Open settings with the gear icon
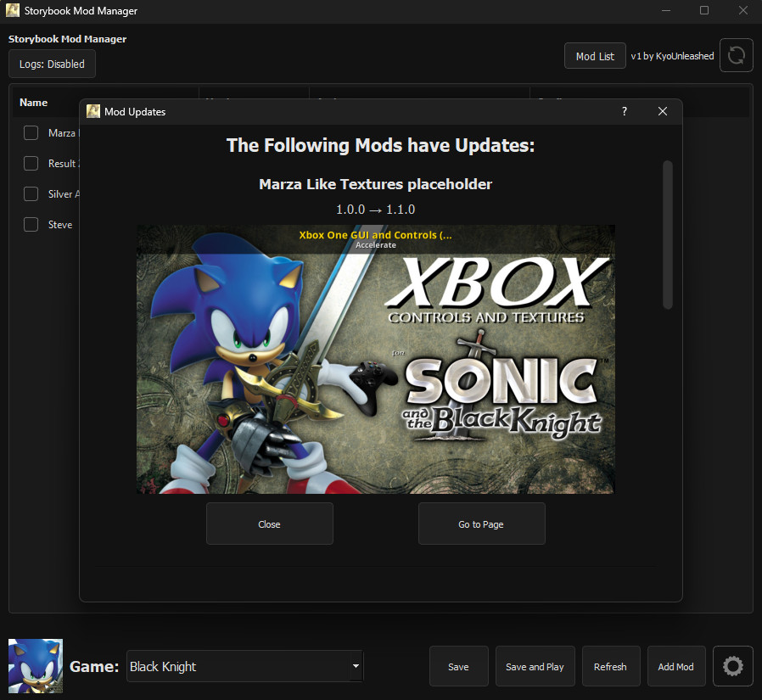This screenshot has height=700, width=762. coord(733,666)
